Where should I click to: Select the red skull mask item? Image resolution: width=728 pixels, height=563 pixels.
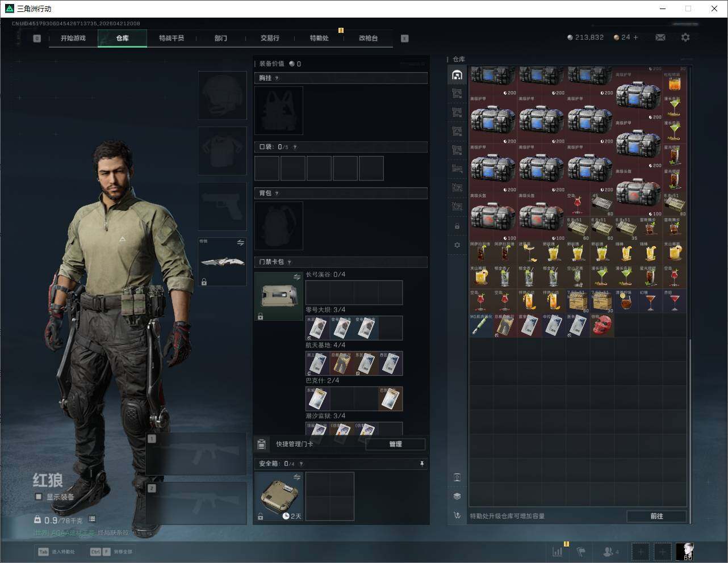pos(602,325)
